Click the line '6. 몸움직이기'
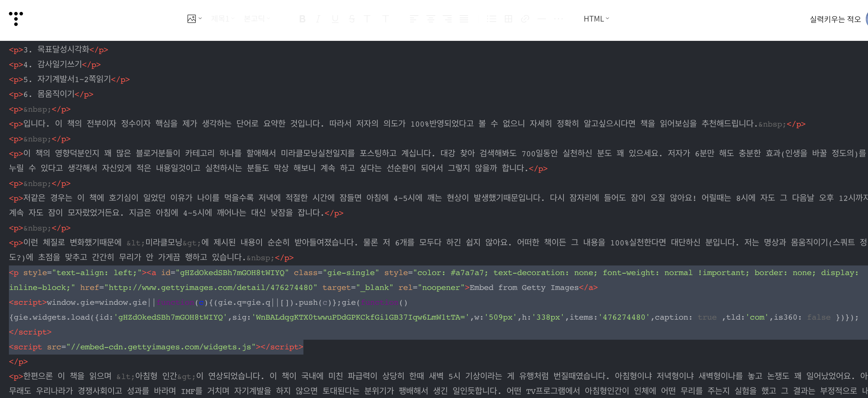Viewport: 868px width, 398px height. coord(51,94)
